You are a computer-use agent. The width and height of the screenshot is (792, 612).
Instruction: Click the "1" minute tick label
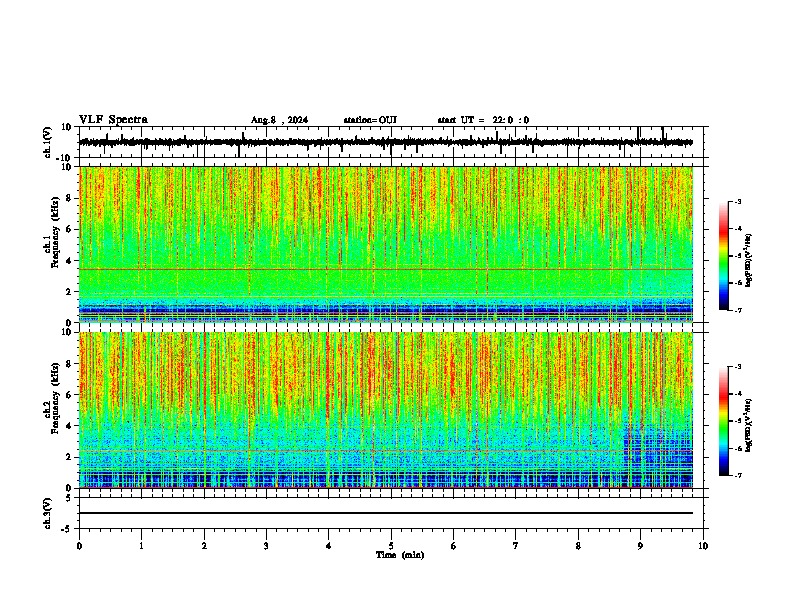[x=141, y=546]
